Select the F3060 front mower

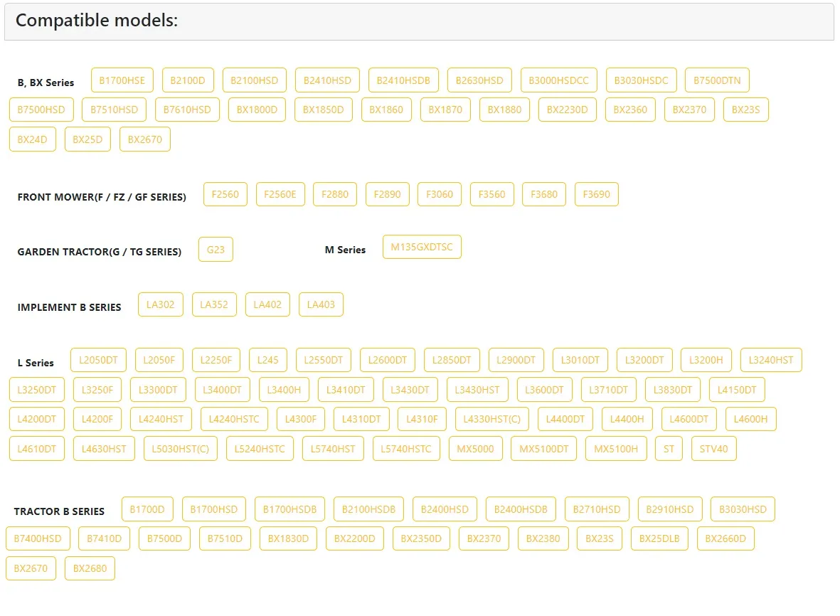tap(440, 194)
